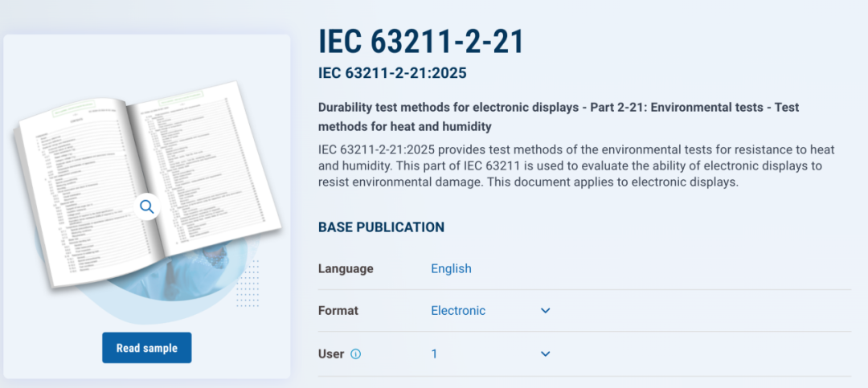Click the Format label
This screenshot has height=388, width=868.
(x=338, y=311)
